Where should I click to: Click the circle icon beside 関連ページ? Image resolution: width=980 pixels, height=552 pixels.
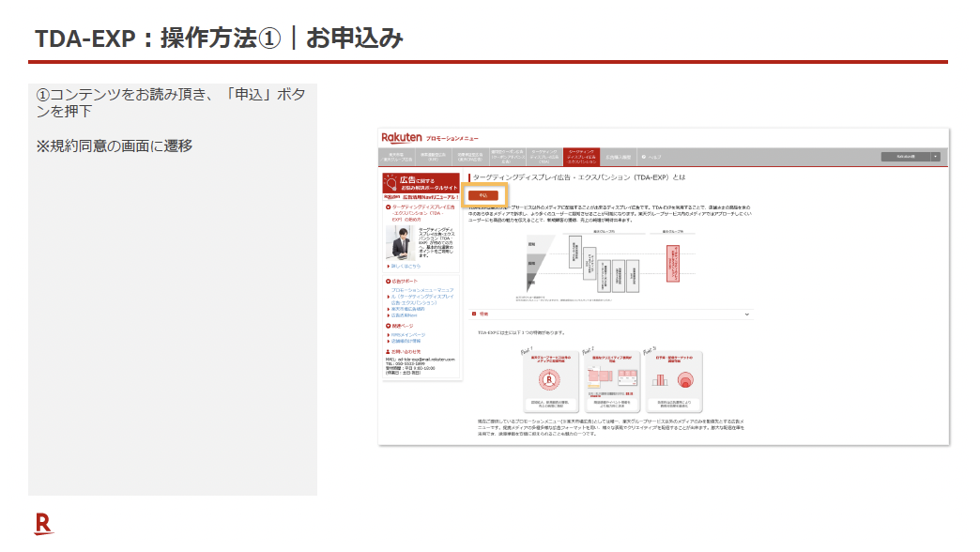point(388,326)
